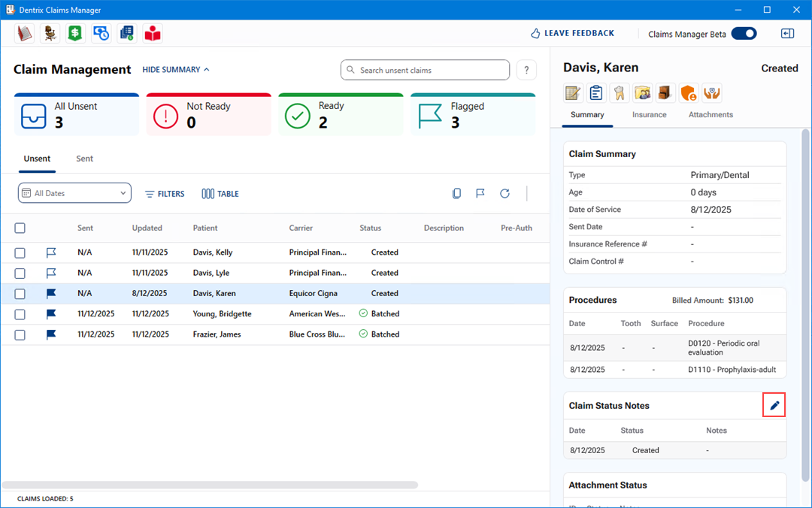This screenshot has width=812, height=508.
Task: Click the refresh icon above claims table
Action: click(x=504, y=194)
